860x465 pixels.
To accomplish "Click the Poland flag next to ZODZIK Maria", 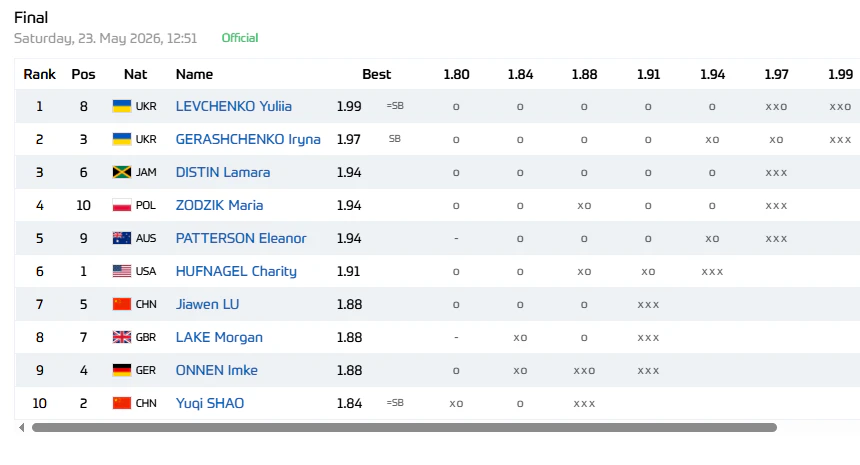I will tap(122, 205).
